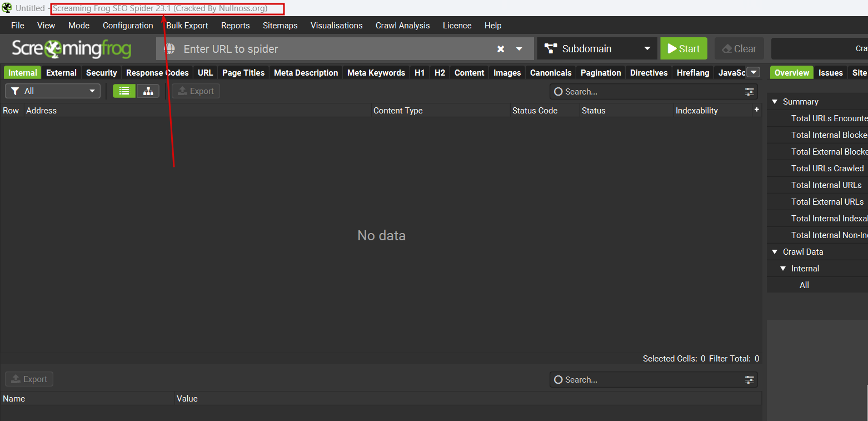Select the Overview tab in the right panel
This screenshot has width=868, height=421.
[x=792, y=73]
